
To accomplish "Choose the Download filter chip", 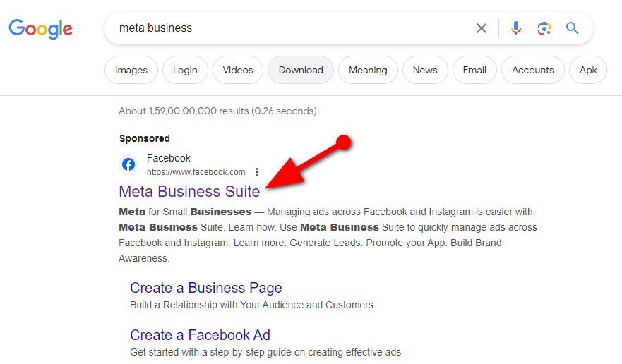I will pos(301,70).
